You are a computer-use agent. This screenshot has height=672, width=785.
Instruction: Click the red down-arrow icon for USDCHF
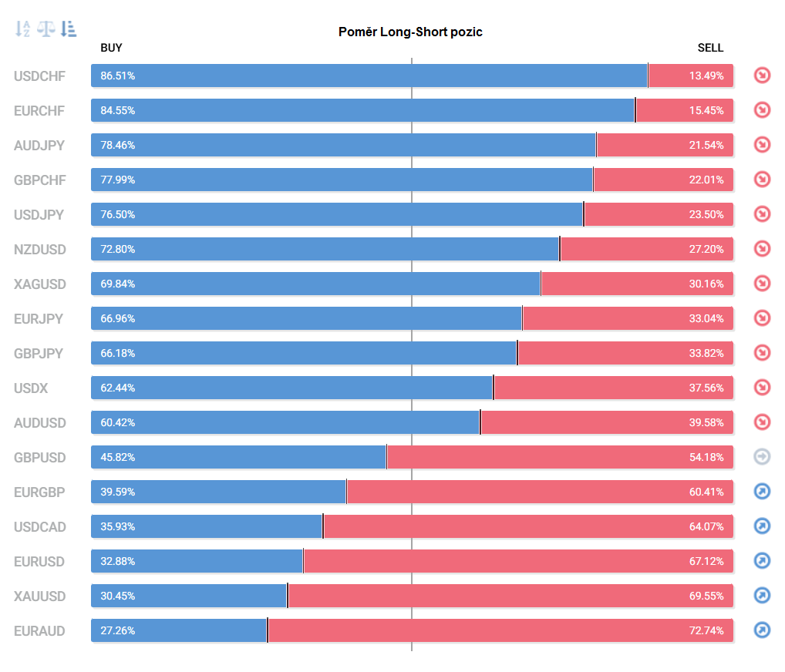[x=762, y=76]
